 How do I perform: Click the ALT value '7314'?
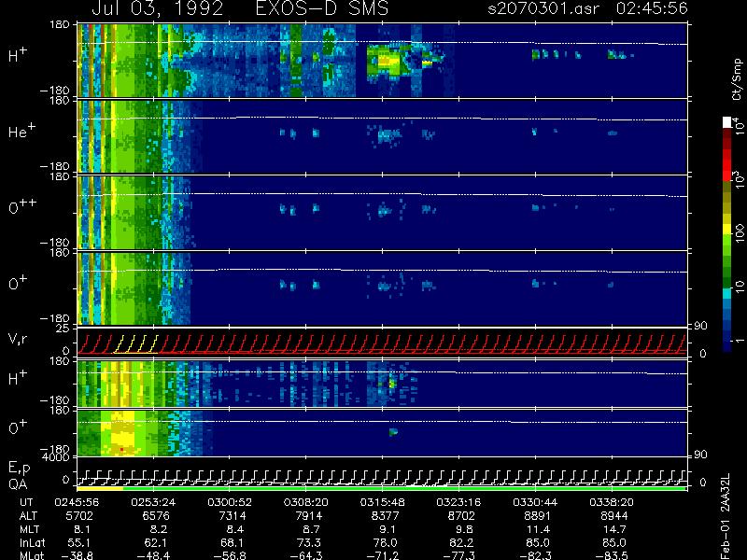[x=232, y=516]
